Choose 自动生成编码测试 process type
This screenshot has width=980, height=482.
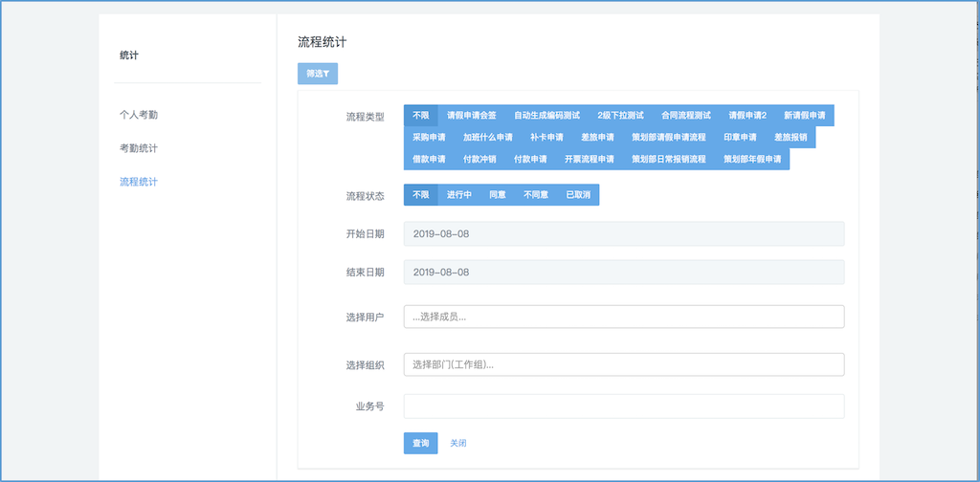[x=546, y=116]
